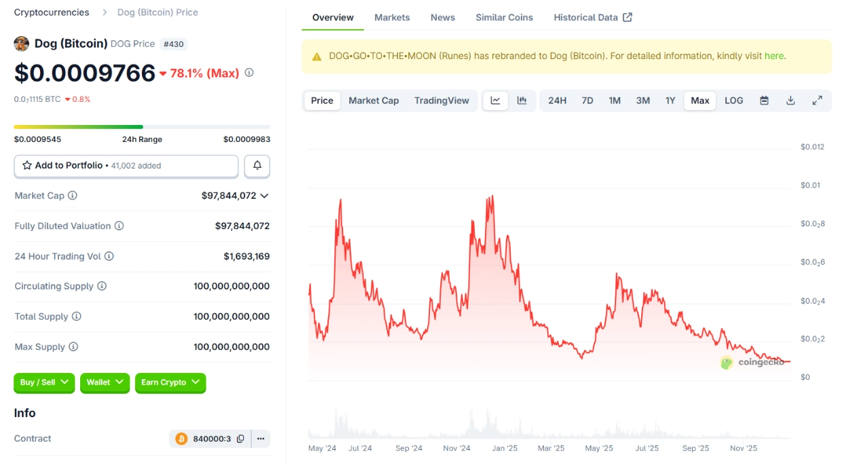Image resolution: width=868 pixels, height=464 pixels.
Task: Click the 24h Range progress bar
Action: (142, 127)
